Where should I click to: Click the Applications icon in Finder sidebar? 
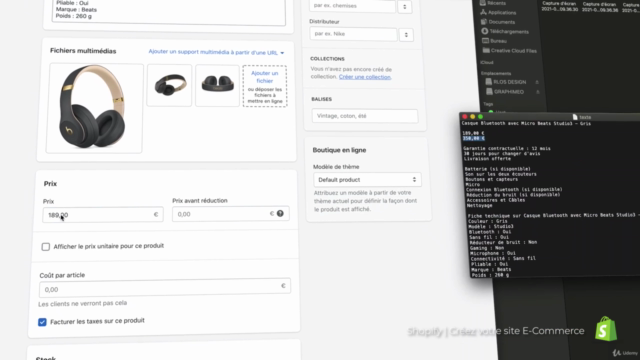[483, 12]
